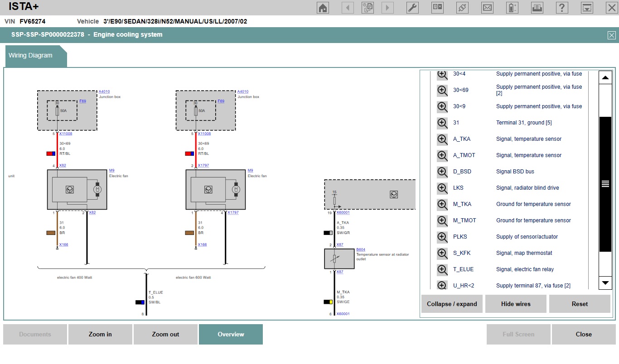Toggle the Overview view button
Screen dimensions: 619x364
click(x=231, y=334)
